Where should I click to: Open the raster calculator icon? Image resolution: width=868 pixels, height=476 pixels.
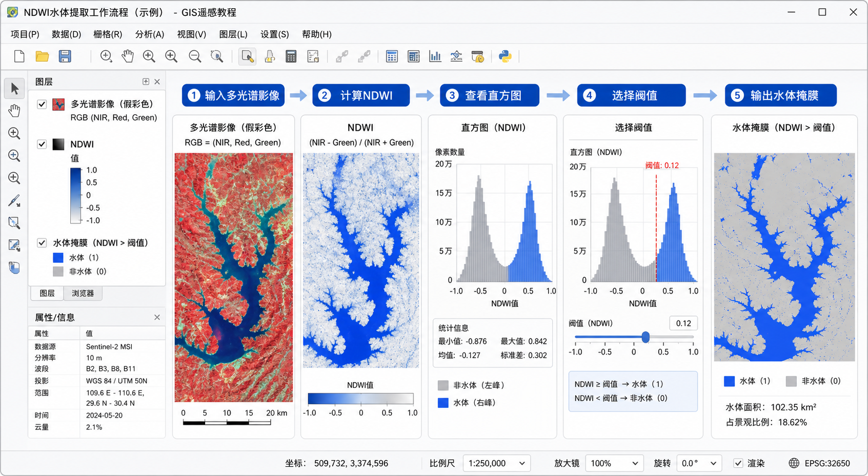click(x=291, y=56)
